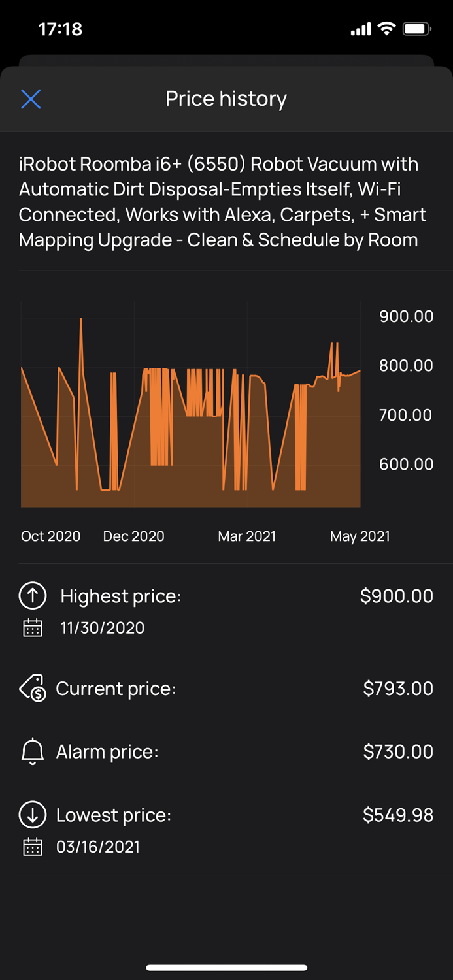
Task: Select the calendar icon beside 11/30/2020
Action: [32, 627]
